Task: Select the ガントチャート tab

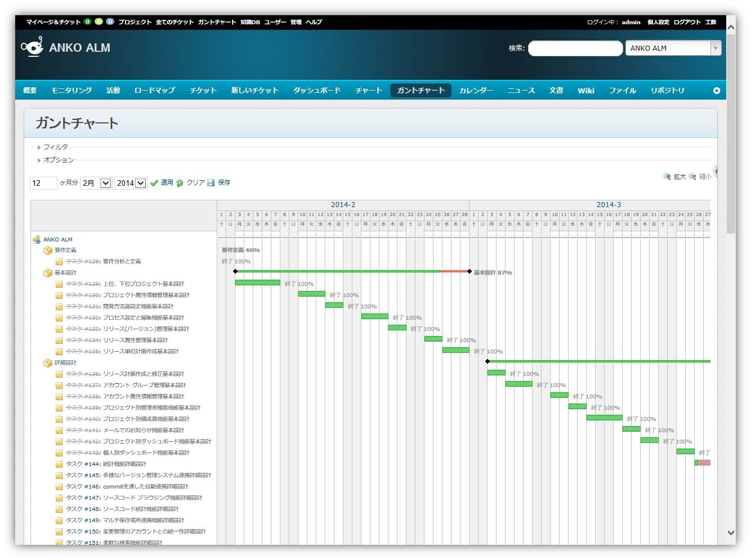Action: pyautogui.click(x=421, y=91)
